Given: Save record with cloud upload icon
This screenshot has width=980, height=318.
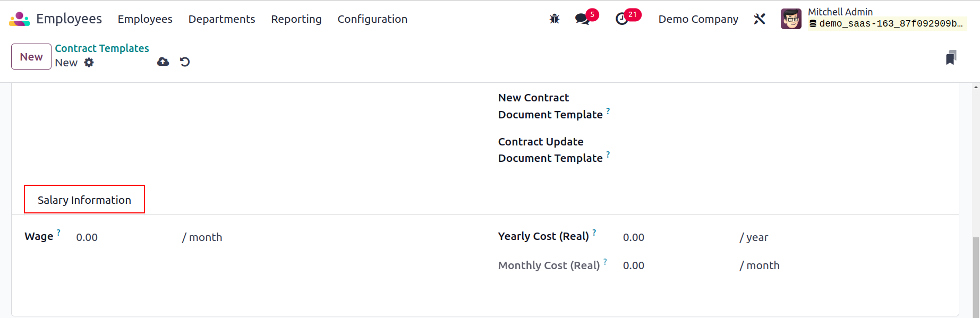Looking at the screenshot, I should 163,62.
